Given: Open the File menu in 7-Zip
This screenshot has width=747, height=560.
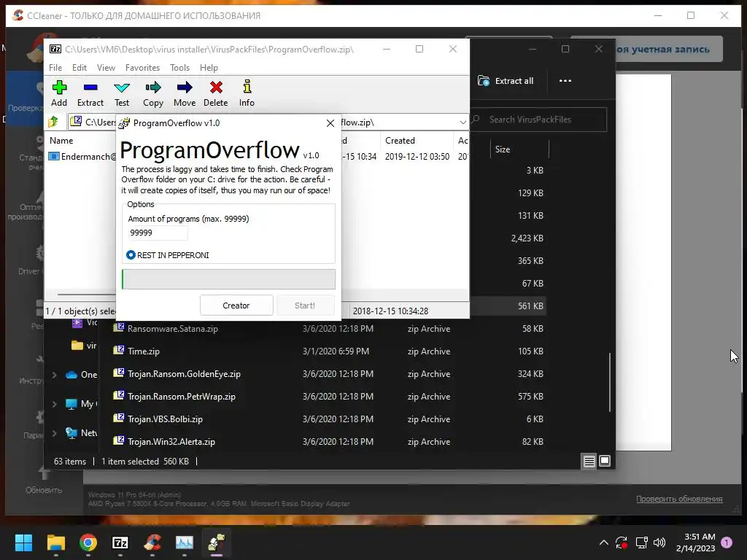Looking at the screenshot, I should tap(55, 68).
